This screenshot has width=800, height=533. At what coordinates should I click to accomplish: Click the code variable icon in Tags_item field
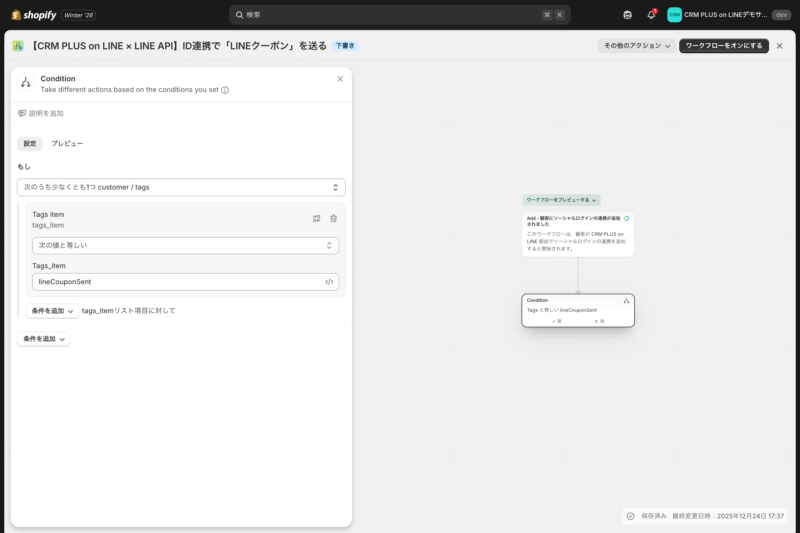329,282
